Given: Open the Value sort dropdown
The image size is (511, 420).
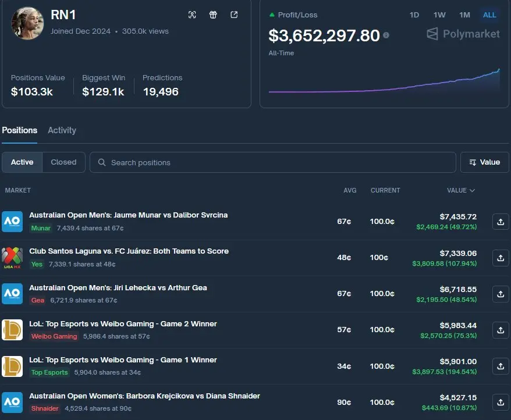Looking at the screenshot, I should point(484,162).
